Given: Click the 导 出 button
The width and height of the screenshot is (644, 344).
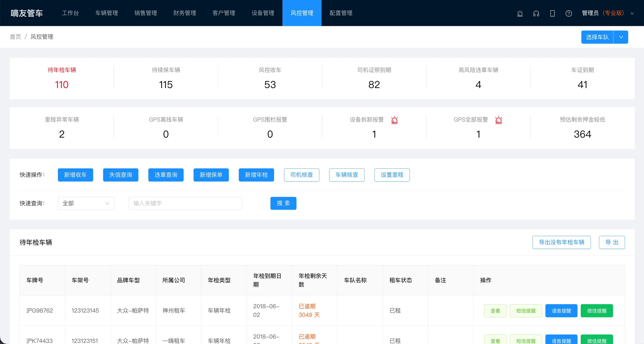Looking at the screenshot, I should [x=612, y=242].
